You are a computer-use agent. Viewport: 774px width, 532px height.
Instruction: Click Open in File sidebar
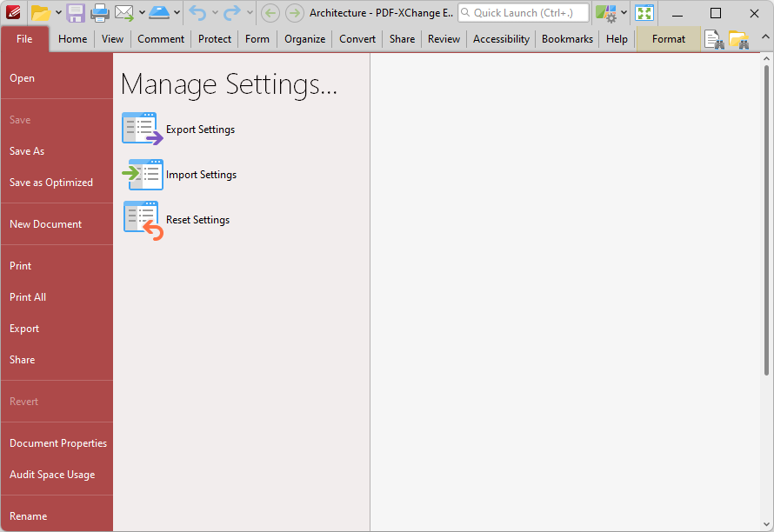coord(57,78)
